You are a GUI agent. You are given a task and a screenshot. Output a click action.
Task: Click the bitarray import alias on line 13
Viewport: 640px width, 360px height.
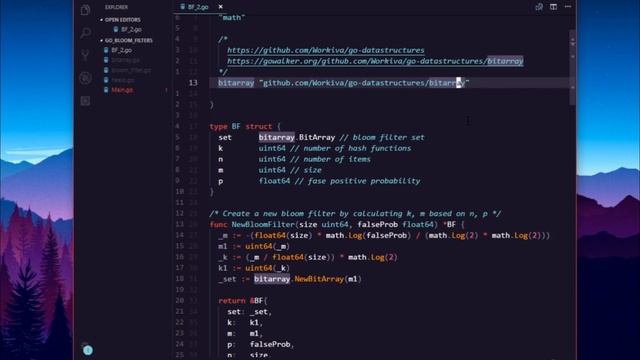(x=236, y=83)
